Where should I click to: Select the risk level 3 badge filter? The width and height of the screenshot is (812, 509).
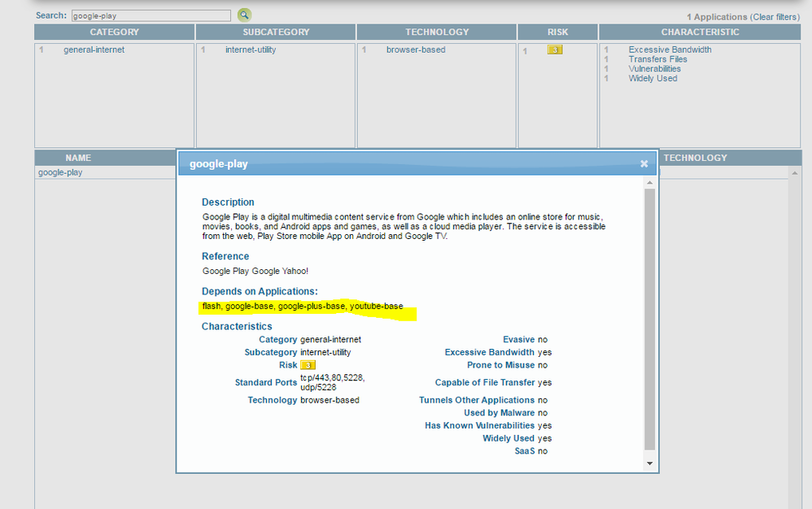point(555,50)
